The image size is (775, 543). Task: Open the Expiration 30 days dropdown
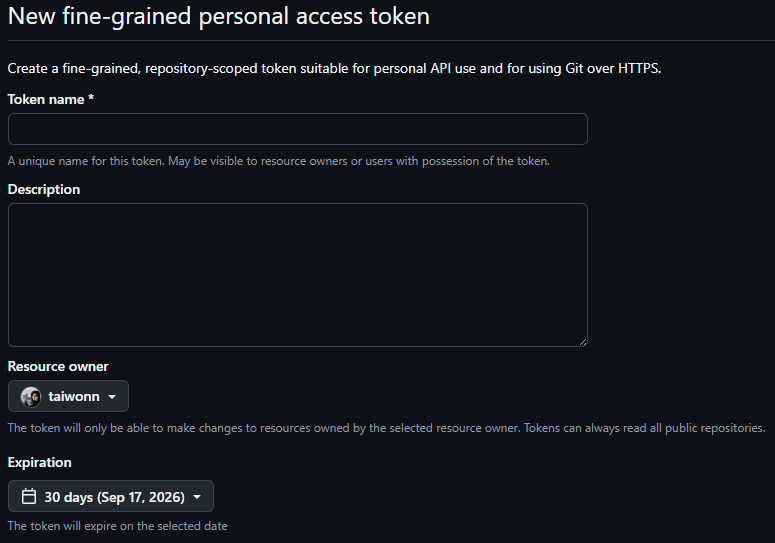(x=111, y=496)
